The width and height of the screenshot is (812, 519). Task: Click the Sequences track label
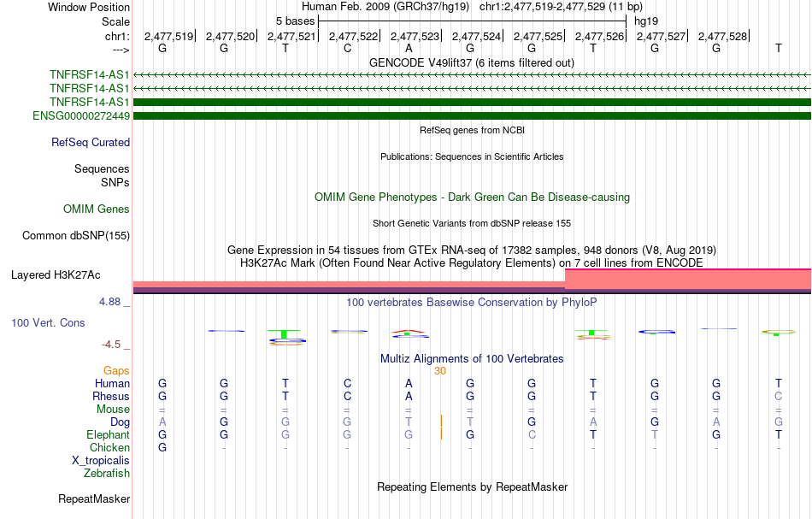(x=102, y=168)
